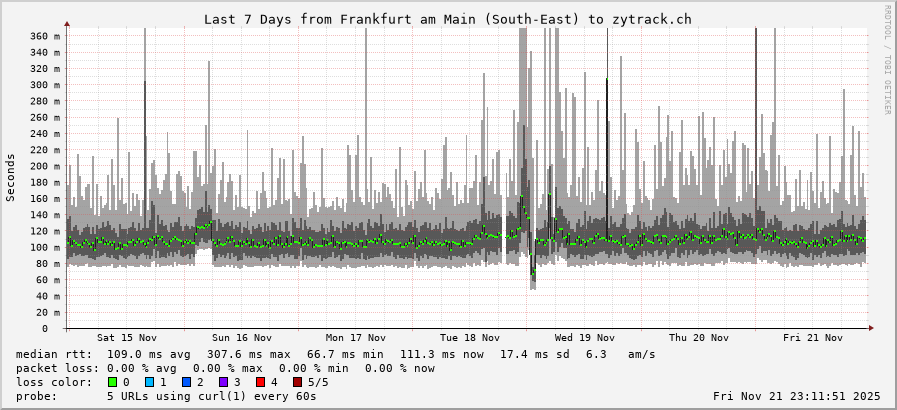Screen dimensions: 897x410
Task: Select the Sun 16 Nov date label
Action: coord(241,338)
